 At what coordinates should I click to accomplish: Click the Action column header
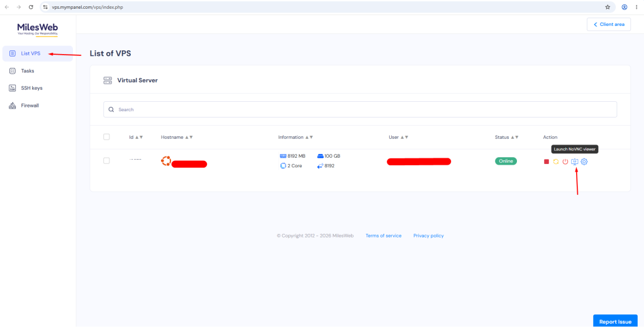[550, 137]
